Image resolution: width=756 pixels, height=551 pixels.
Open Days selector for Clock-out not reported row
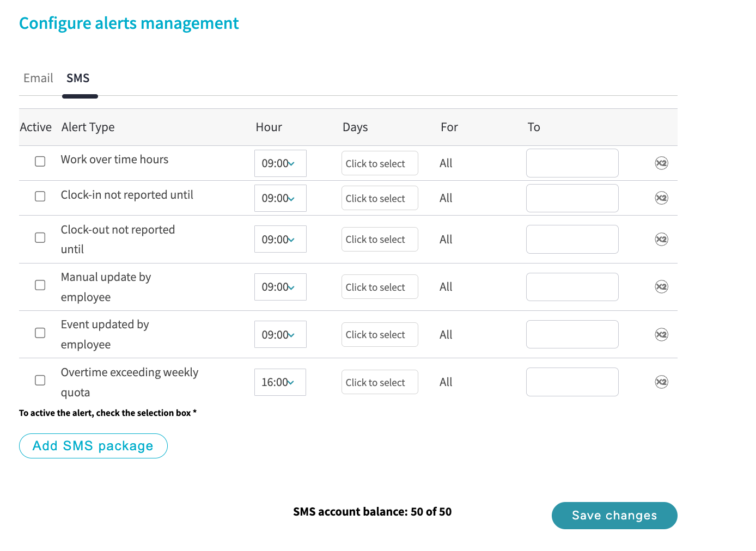380,240
